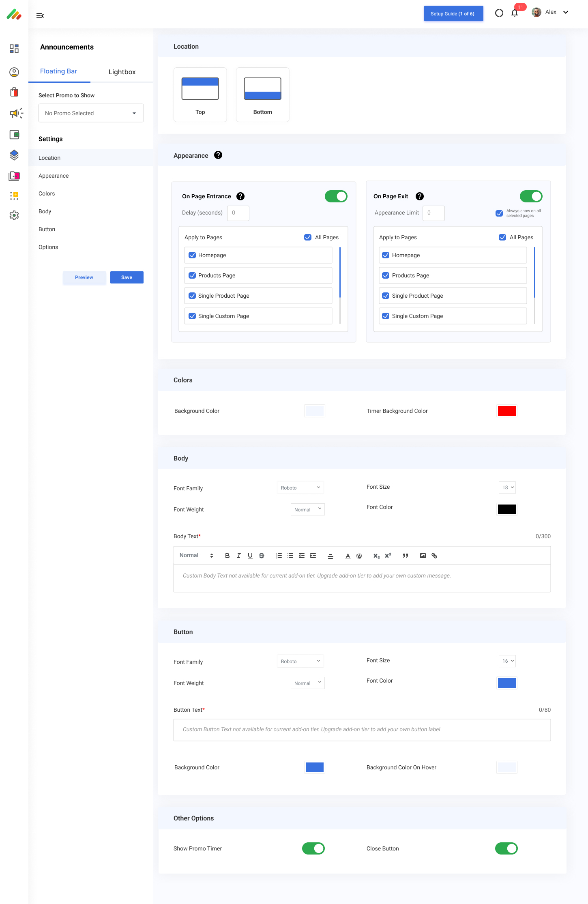Click the red Timer Background Color swatch
Image resolution: width=588 pixels, height=904 pixels.
(x=506, y=411)
